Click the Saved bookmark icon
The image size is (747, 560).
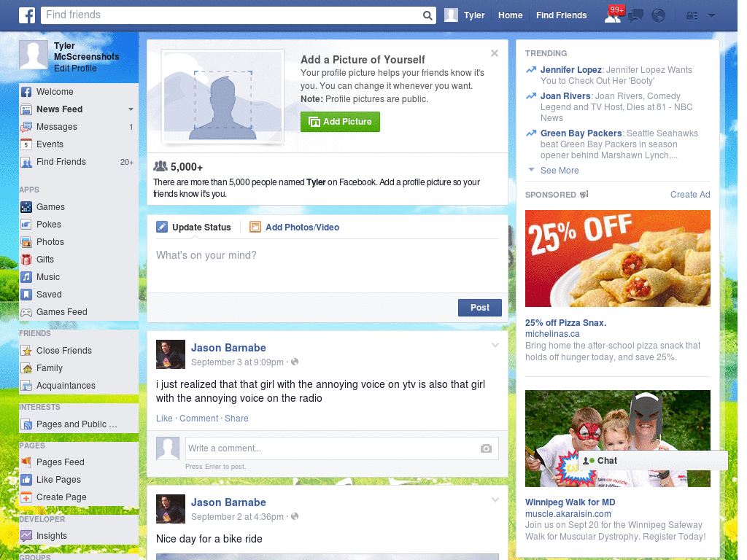(26, 295)
